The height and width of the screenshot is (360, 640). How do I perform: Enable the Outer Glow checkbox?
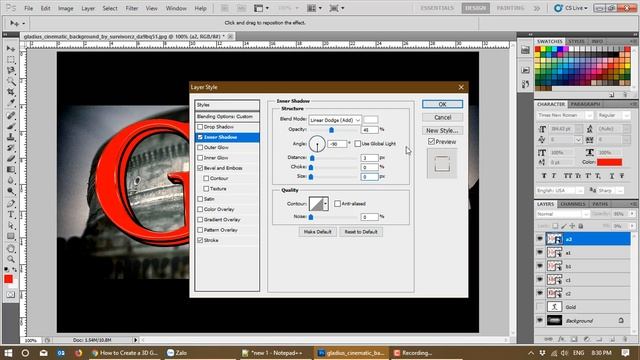pos(200,147)
